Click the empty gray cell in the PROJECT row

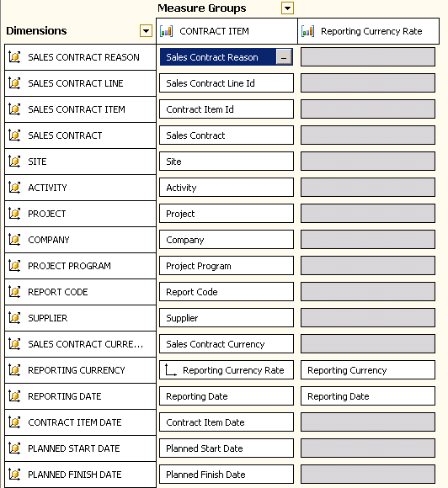click(368, 214)
